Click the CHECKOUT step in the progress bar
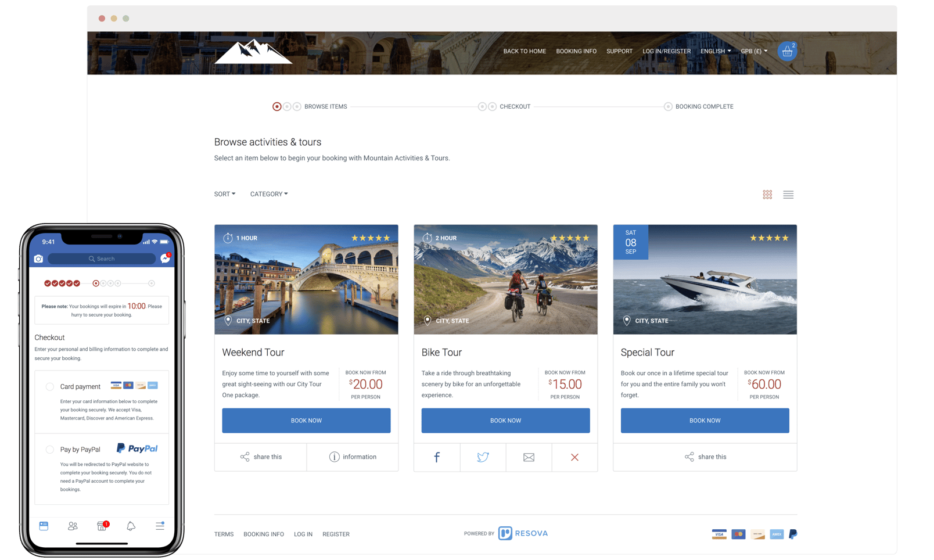 [x=515, y=106]
